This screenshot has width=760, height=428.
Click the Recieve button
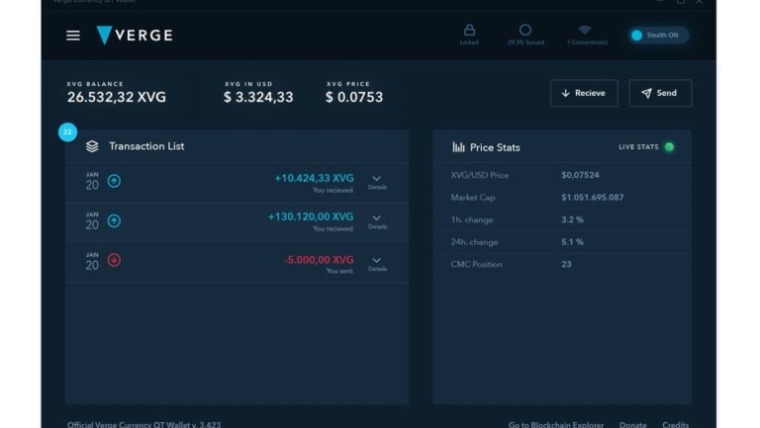(x=584, y=93)
